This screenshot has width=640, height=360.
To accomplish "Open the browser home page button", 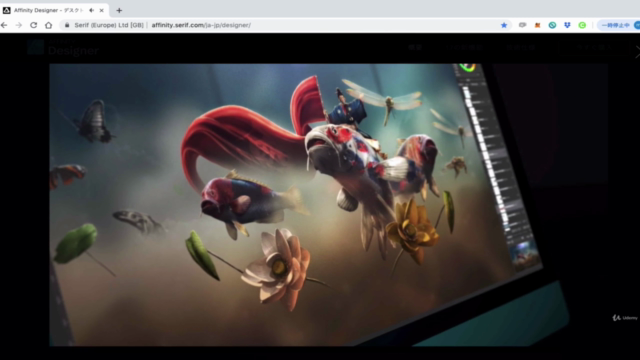I will [x=49, y=25].
